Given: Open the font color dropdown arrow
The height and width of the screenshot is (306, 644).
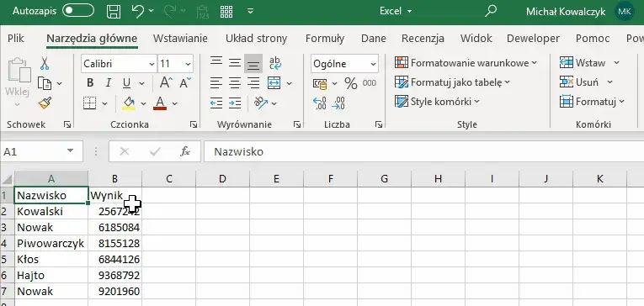Looking at the screenshot, I should [174, 103].
